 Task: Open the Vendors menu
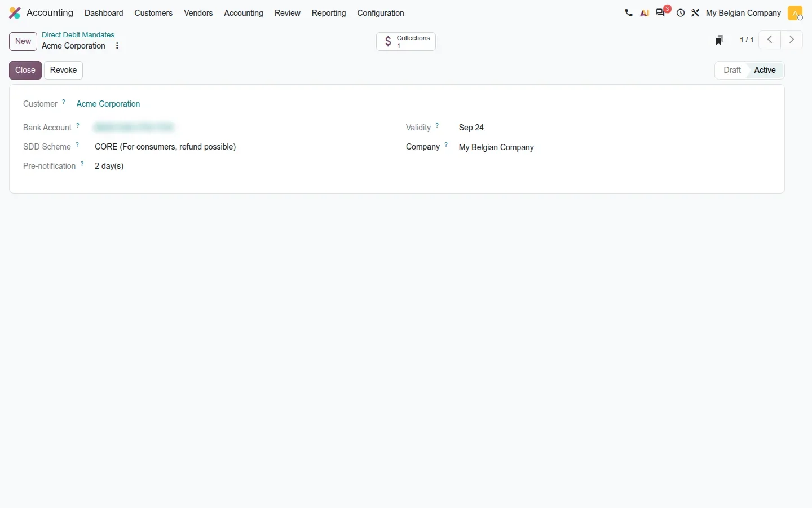[198, 13]
